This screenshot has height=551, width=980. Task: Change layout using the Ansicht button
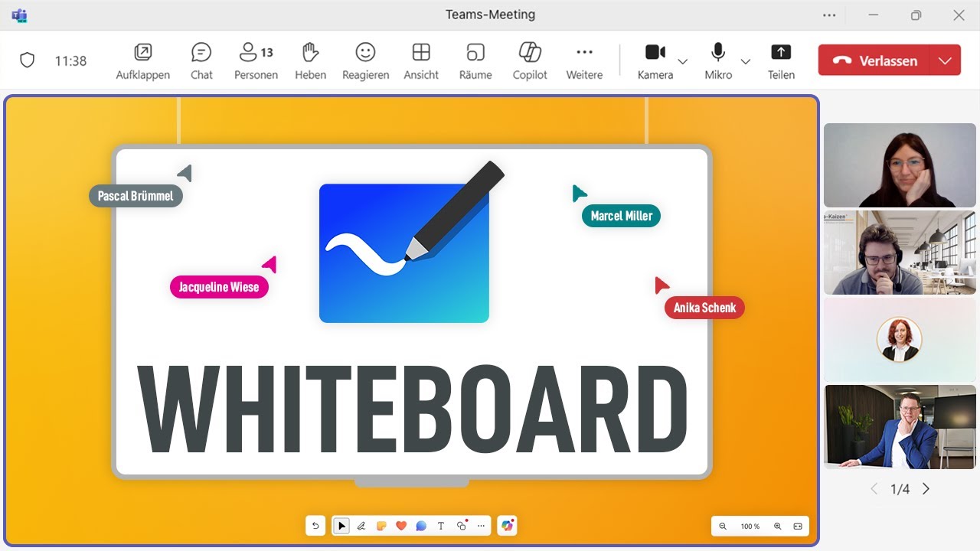click(x=421, y=61)
